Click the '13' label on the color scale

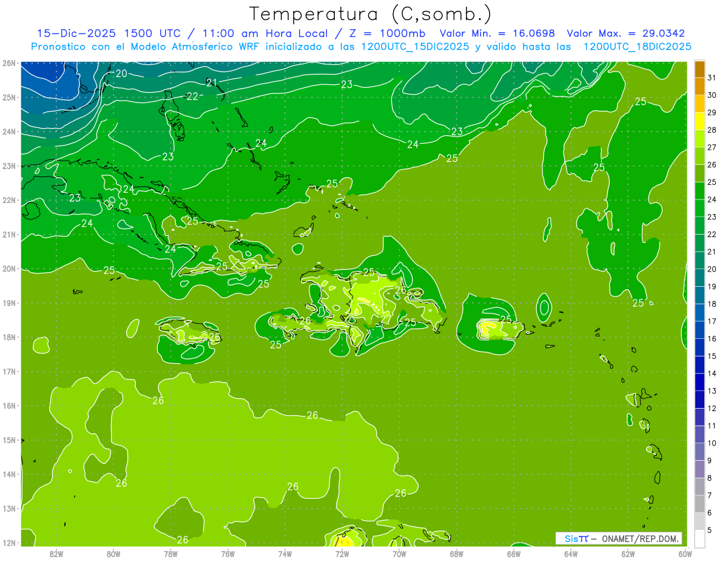[x=712, y=391]
